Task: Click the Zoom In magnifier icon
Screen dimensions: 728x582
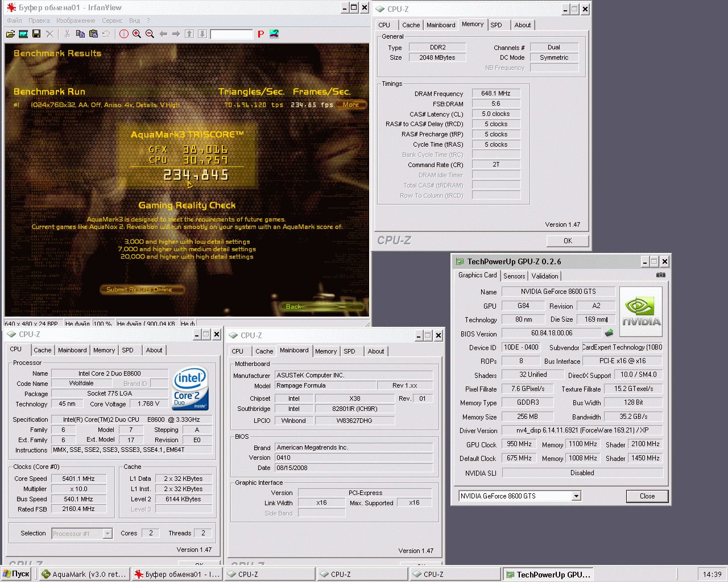Action: [x=137, y=34]
